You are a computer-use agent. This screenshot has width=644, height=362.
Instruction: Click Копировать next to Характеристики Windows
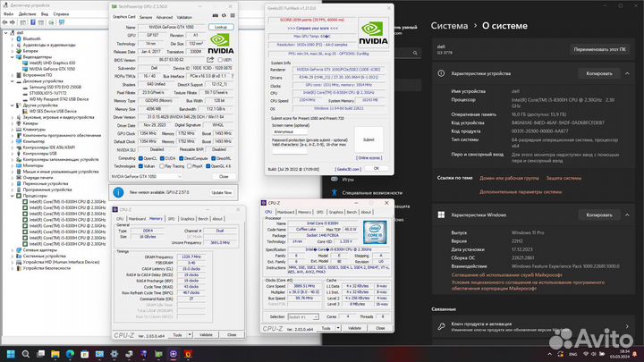click(599, 215)
